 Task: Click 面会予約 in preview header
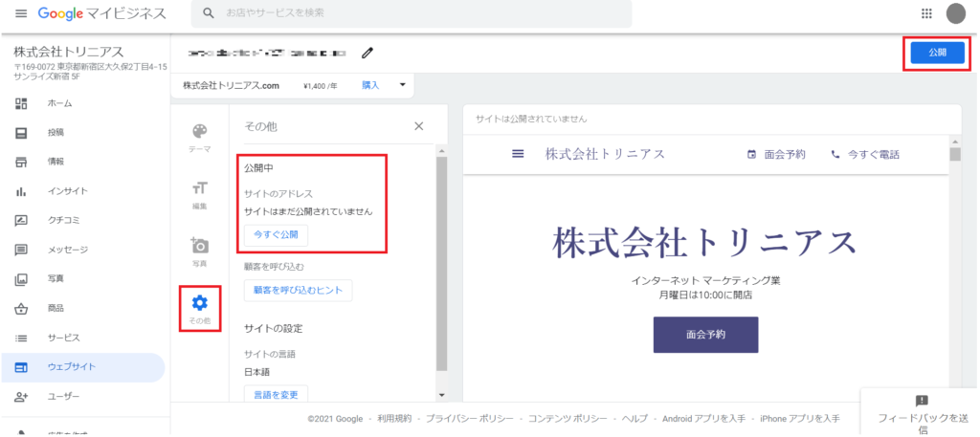pos(776,154)
